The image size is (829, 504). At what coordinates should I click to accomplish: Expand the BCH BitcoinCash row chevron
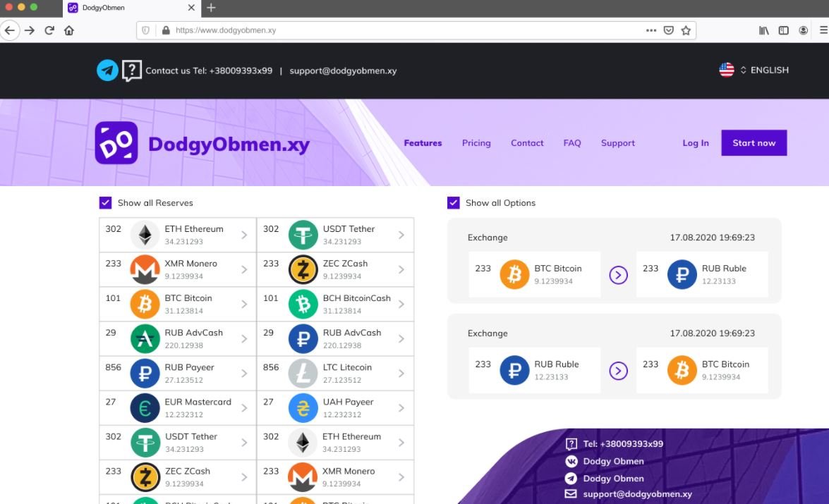[x=401, y=304]
